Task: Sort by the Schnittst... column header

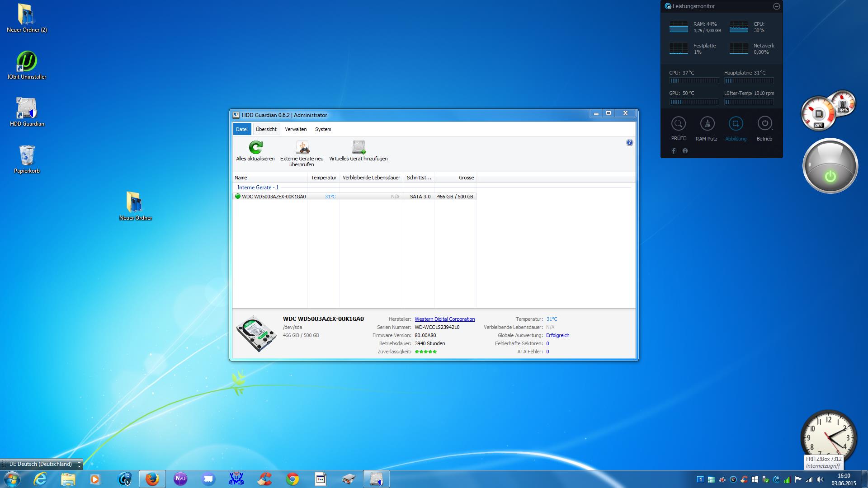Action: (419, 178)
